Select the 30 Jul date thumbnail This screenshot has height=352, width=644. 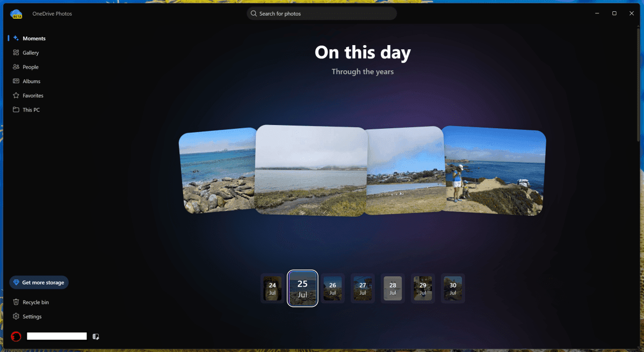click(x=453, y=288)
